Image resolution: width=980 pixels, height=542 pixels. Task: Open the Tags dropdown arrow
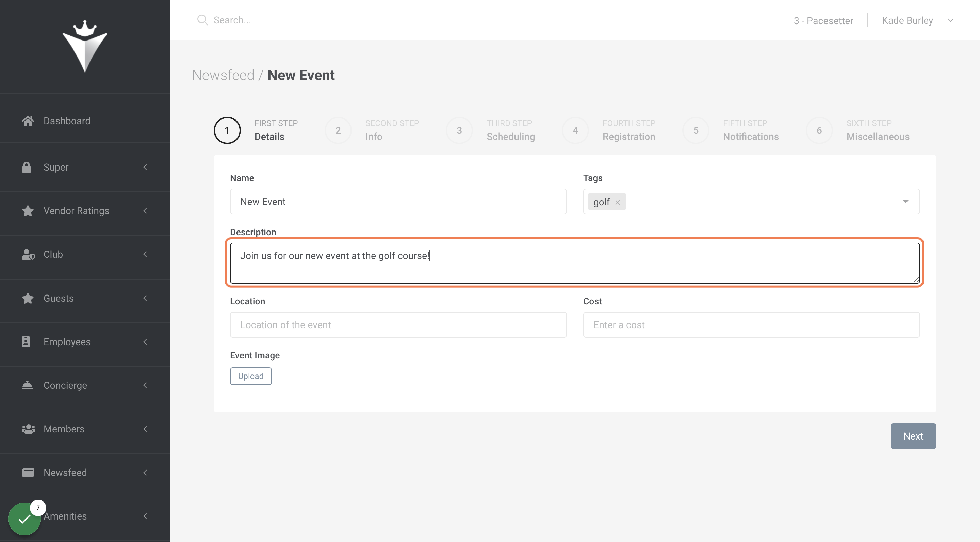coord(906,201)
